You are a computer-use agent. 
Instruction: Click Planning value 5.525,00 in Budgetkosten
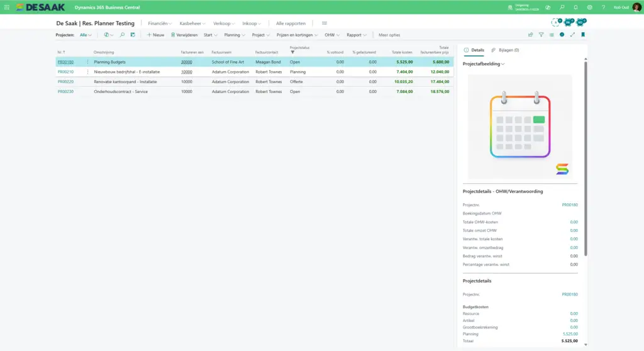(x=570, y=334)
